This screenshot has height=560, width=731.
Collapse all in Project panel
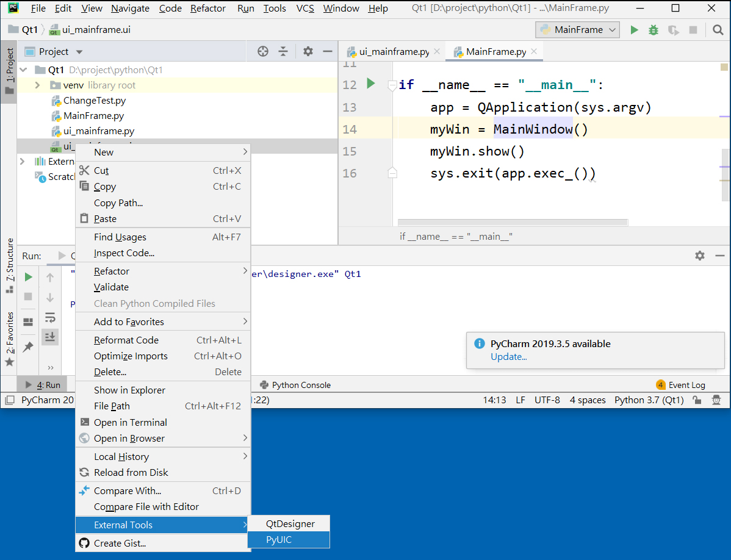click(283, 51)
